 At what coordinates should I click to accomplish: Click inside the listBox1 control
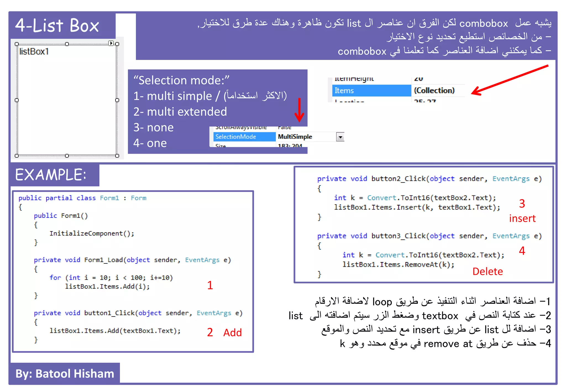67,100
